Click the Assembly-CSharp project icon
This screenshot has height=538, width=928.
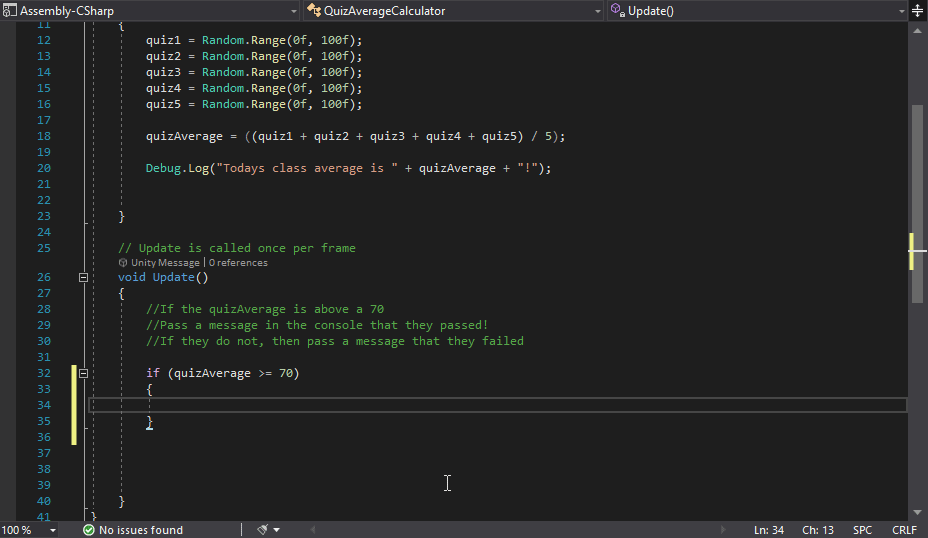[x=9, y=11]
